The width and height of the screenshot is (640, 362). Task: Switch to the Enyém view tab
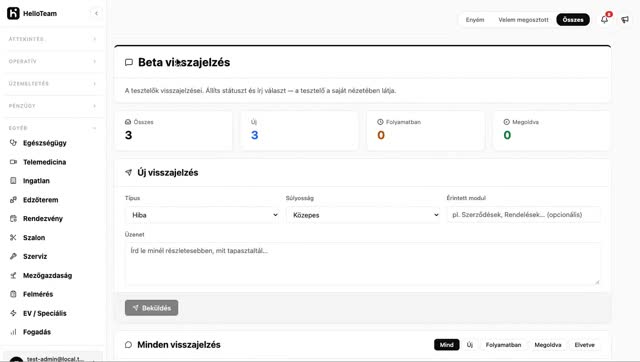(x=475, y=20)
